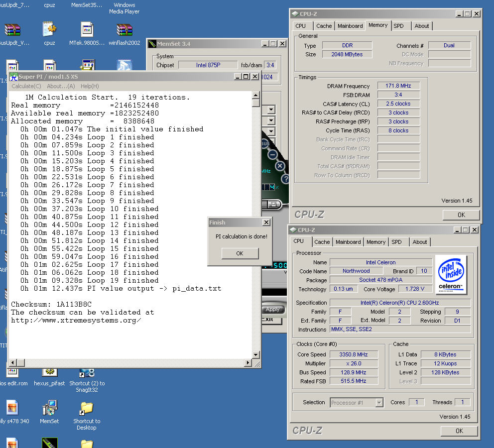Viewport: 494px width, 448px height.
Task: Click the partially hidden Exit button in MemSet
Action: pyautogui.click(x=271, y=319)
